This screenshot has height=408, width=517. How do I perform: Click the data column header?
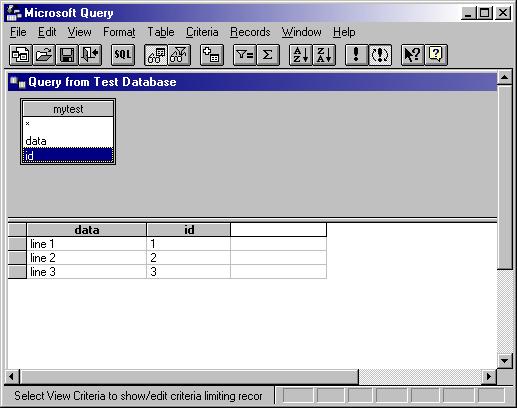point(87,230)
